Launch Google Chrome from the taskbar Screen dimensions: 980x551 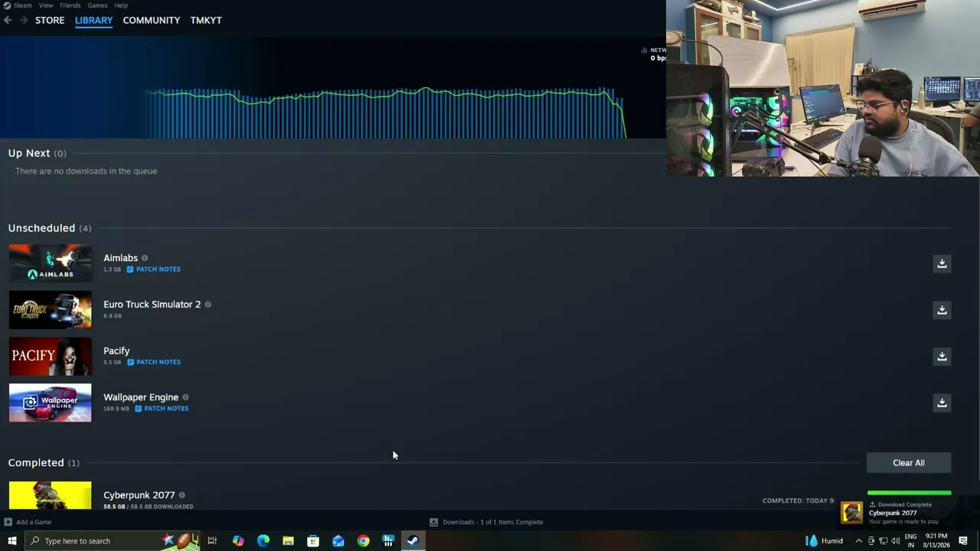[x=363, y=541]
